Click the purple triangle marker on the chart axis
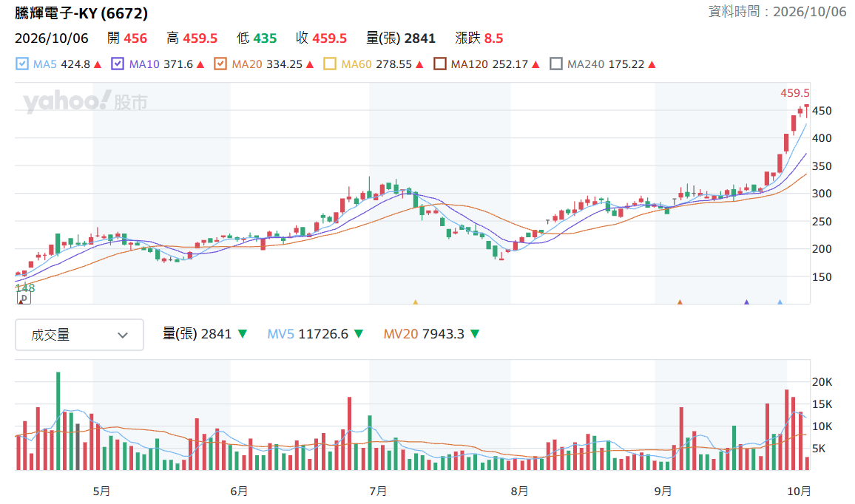 746,302
